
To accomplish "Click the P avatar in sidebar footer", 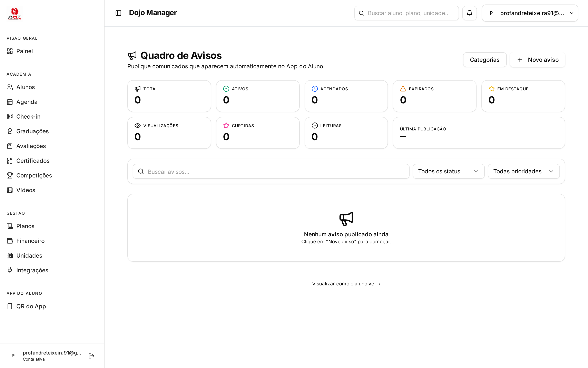I will click(13, 356).
